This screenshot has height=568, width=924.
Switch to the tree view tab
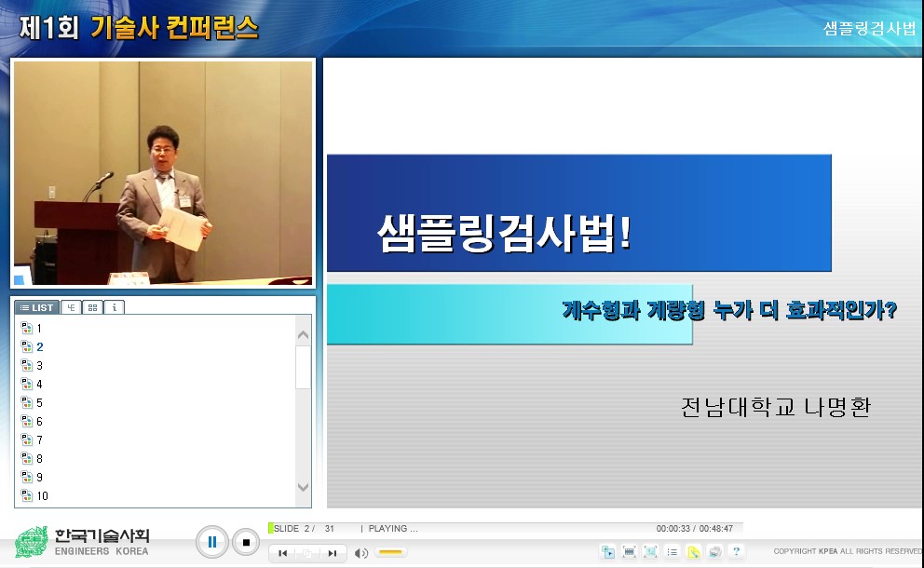[x=71, y=306]
